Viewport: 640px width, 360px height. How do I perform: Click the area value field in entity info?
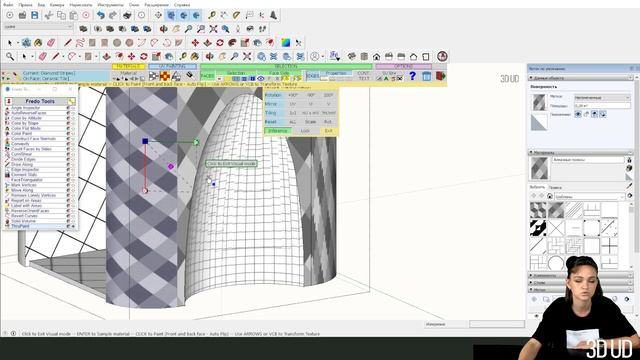coord(602,106)
